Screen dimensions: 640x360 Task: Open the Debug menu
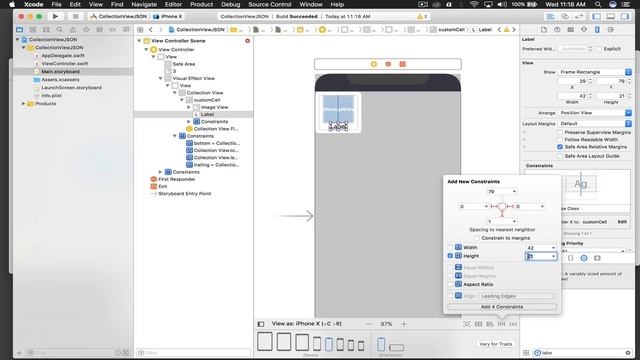point(231,4)
